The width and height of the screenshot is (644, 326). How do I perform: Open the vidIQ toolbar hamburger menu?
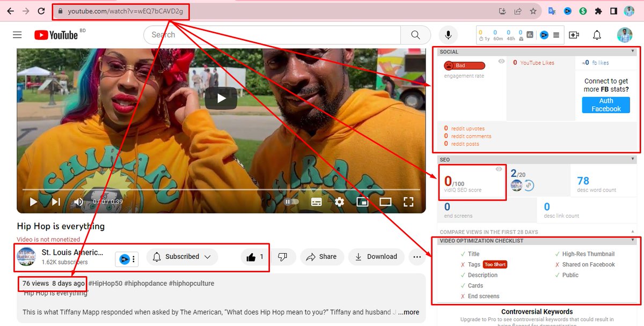click(x=556, y=35)
